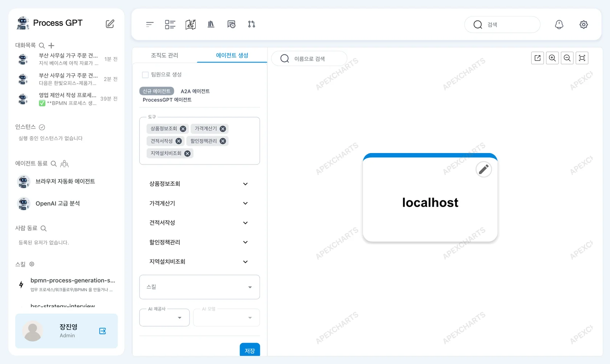
Task: Log out using exit icon
Action: coord(103,331)
